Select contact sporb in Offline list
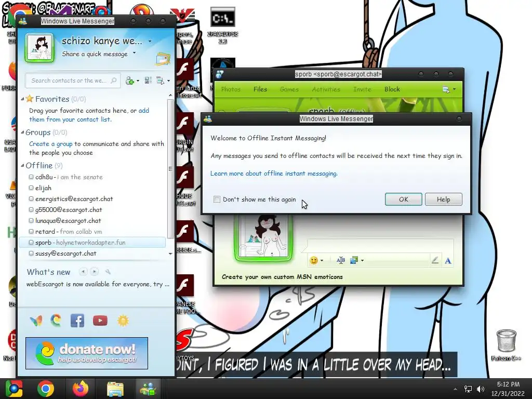 (92, 242)
